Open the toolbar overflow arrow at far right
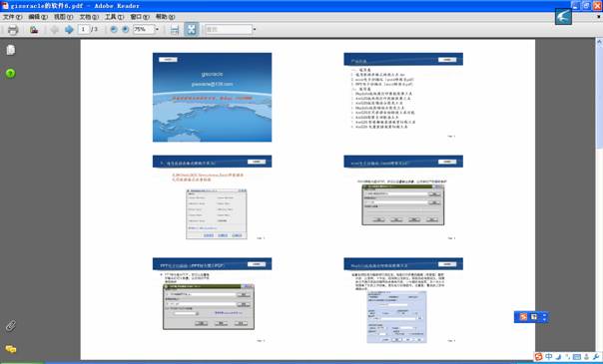 tap(598, 17)
